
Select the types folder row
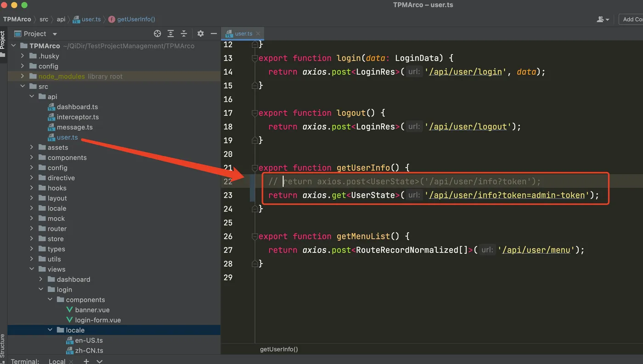pyautogui.click(x=114, y=249)
